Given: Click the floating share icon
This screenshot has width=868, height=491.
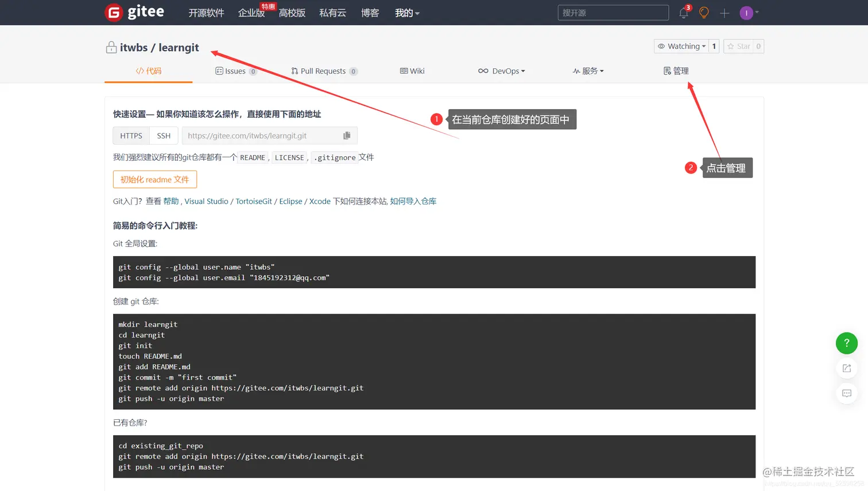Looking at the screenshot, I should point(846,368).
